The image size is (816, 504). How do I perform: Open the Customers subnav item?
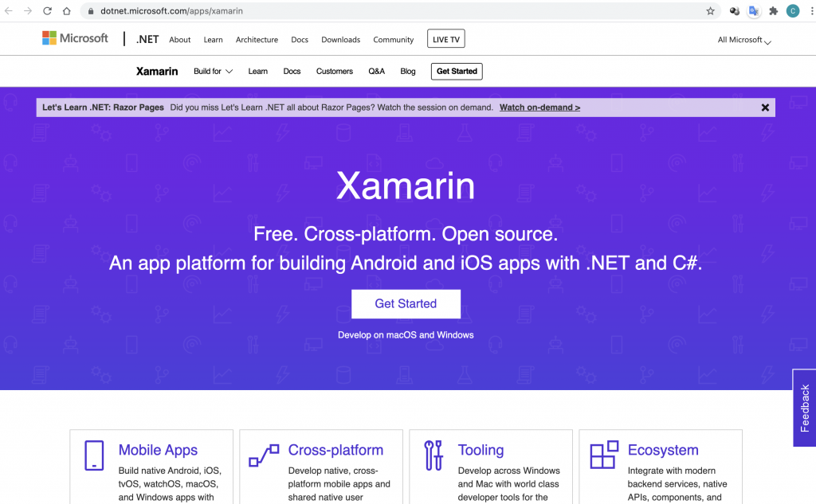pyautogui.click(x=334, y=71)
